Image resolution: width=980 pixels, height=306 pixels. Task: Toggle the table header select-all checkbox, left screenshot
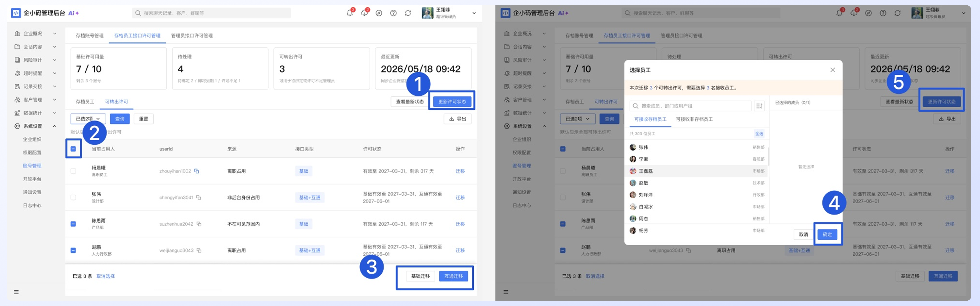pos(73,149)
